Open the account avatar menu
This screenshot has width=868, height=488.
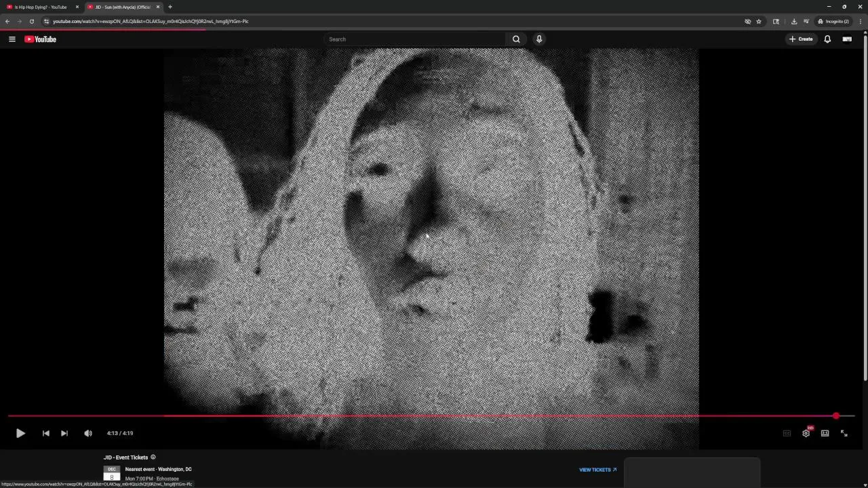(847, 39)
